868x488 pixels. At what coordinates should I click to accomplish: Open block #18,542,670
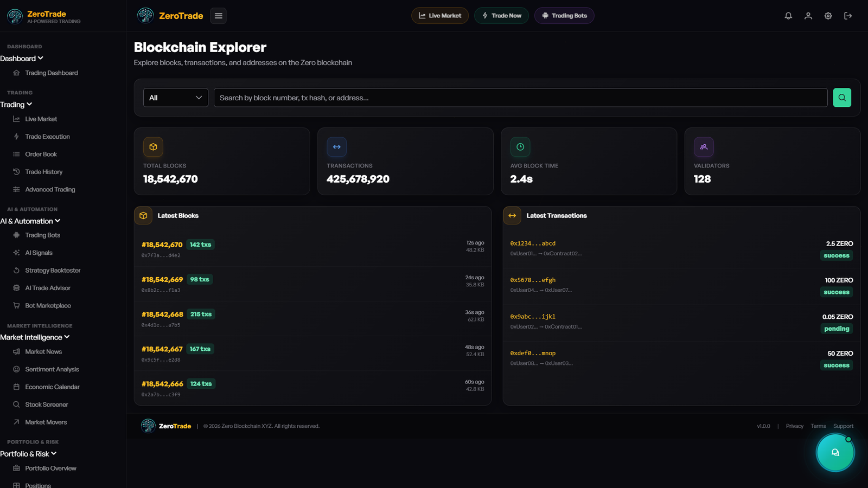162,245
